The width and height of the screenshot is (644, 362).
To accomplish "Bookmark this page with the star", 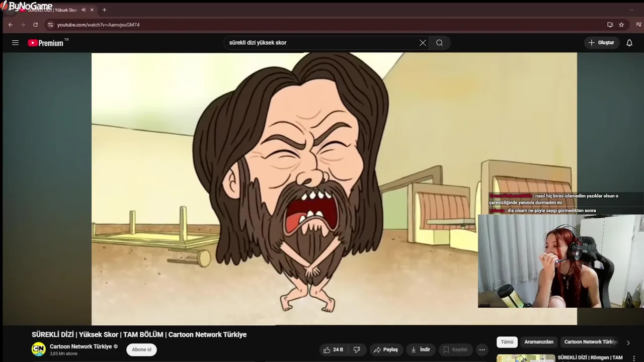I will click(x=621, y=25).
